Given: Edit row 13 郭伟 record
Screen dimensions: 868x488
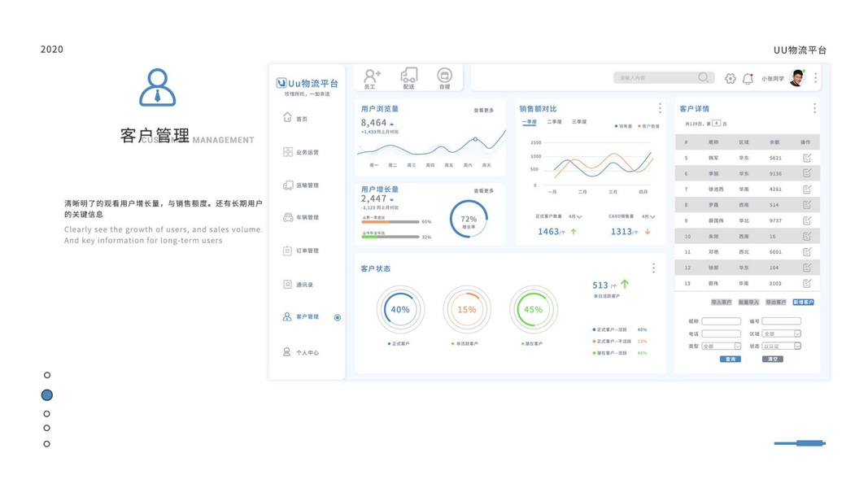Looking at the screenshot, I should (807, 283).
